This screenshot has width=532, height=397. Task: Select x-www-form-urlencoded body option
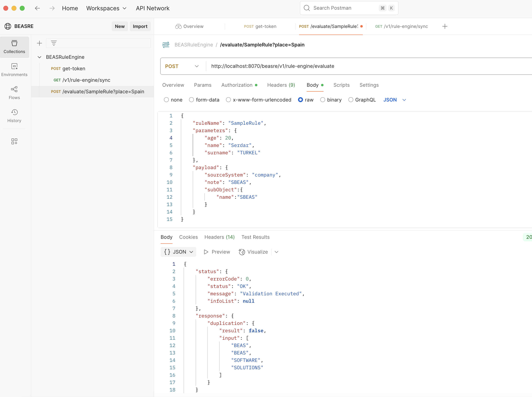[x=228, y=100]
